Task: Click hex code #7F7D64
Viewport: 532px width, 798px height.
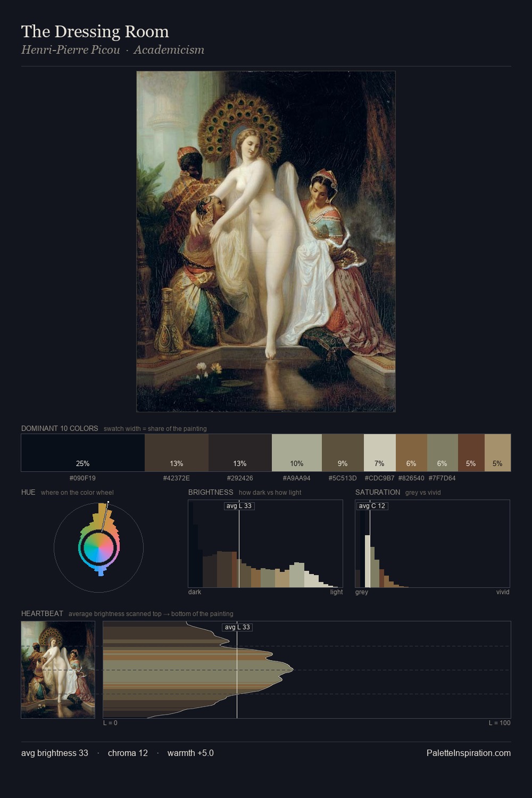Action: (x=442, y=478)
